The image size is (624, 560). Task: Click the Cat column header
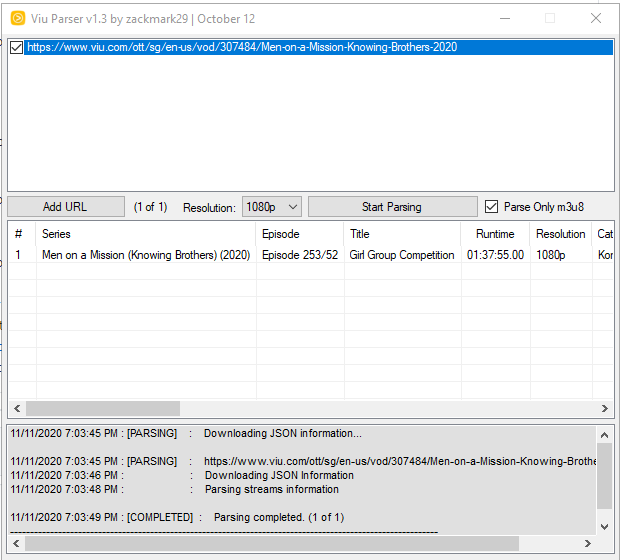click(604, 234)
